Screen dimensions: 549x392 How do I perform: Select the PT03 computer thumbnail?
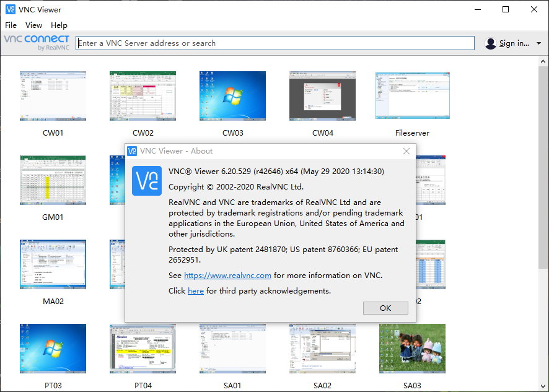click(53, 349)
